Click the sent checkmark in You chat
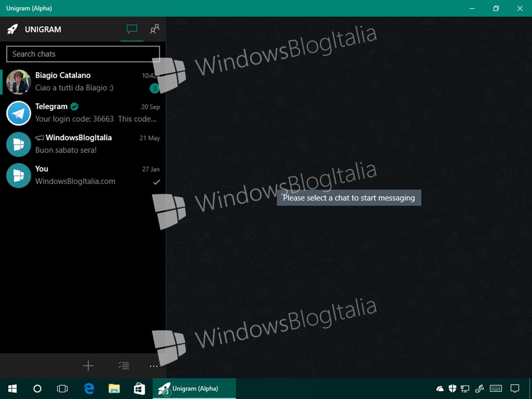 pos(156,182)
